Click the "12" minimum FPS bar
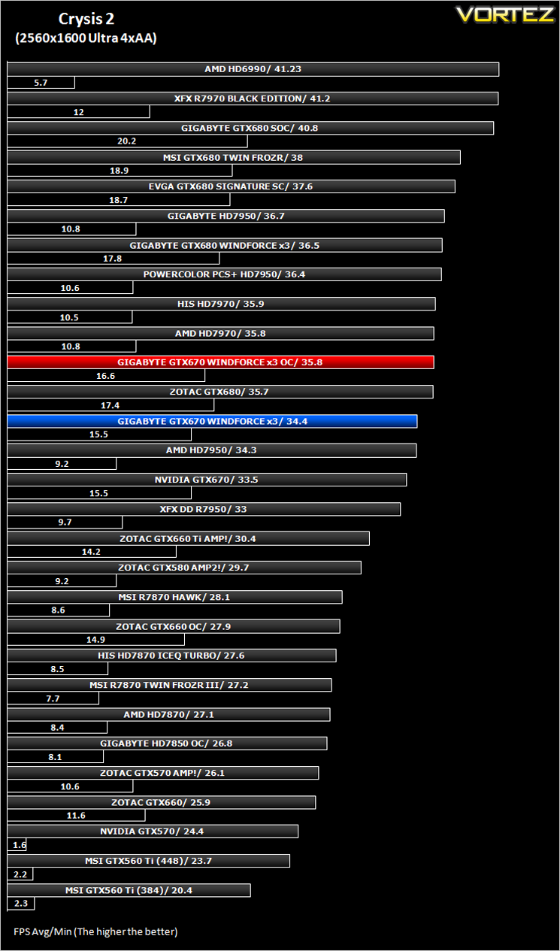This screenshot has height=951, width=560. coord(78,112)
